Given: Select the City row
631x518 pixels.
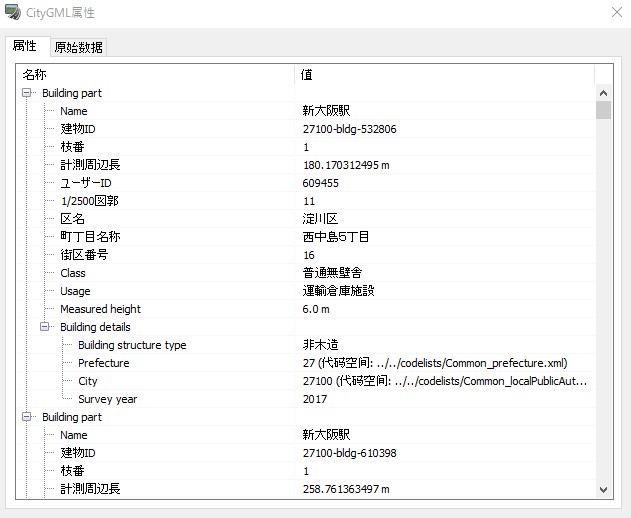Looking at the screenshot, I should point(306,381).
